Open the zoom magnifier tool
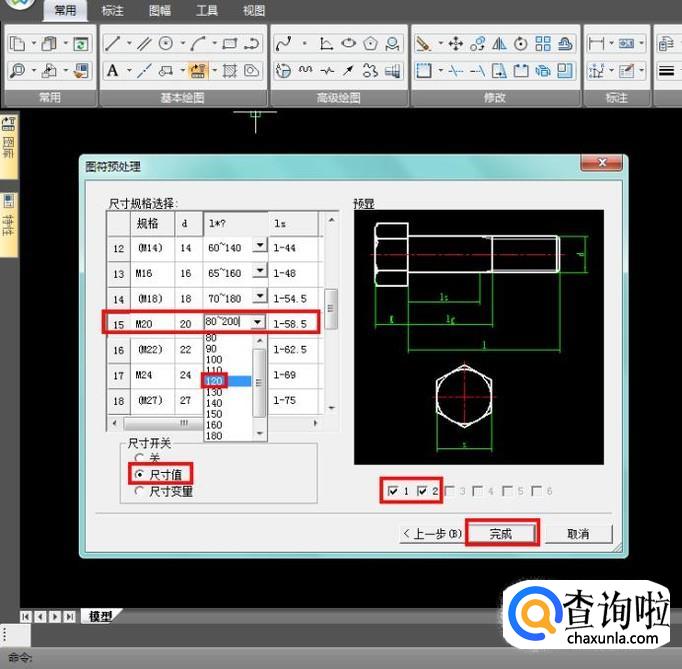 tap(18, 71)
